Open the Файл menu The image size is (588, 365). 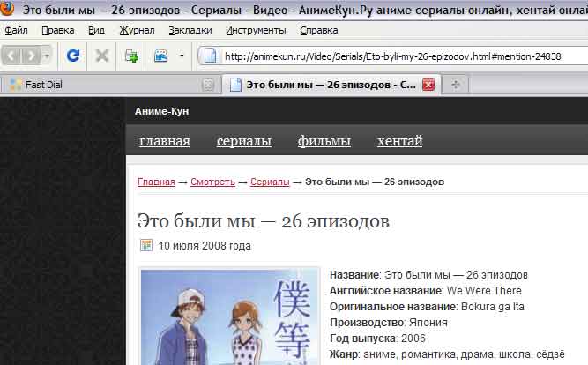pos(16,30)
